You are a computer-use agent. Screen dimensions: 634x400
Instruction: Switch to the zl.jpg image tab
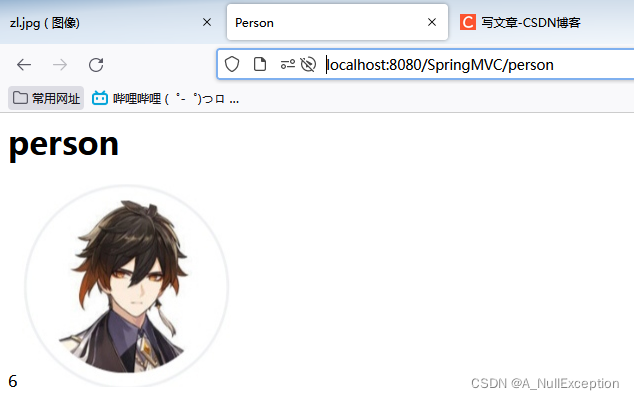tap(110, 23)
